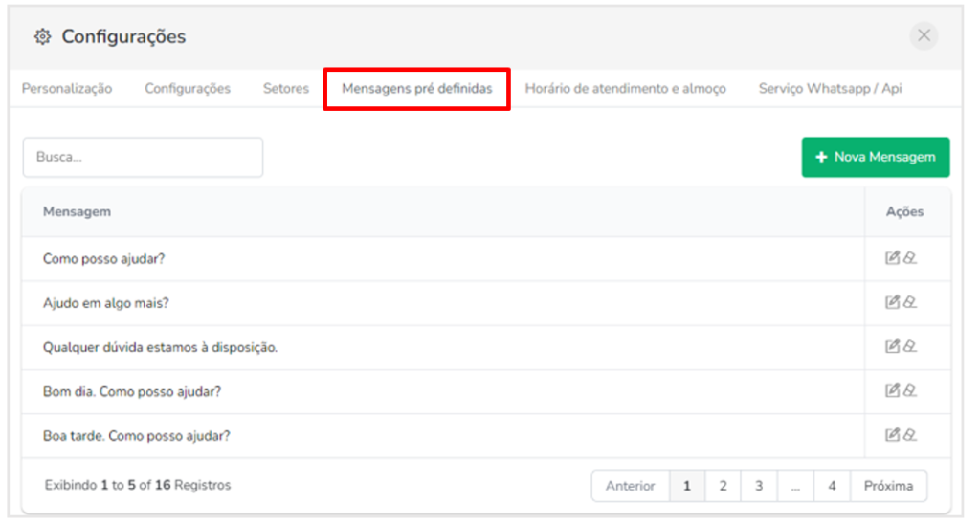Click the 'Exibindo 1 to 5 of 16 Registros' text
Viewport: 980px width, 524px height.
coord(138,485)
